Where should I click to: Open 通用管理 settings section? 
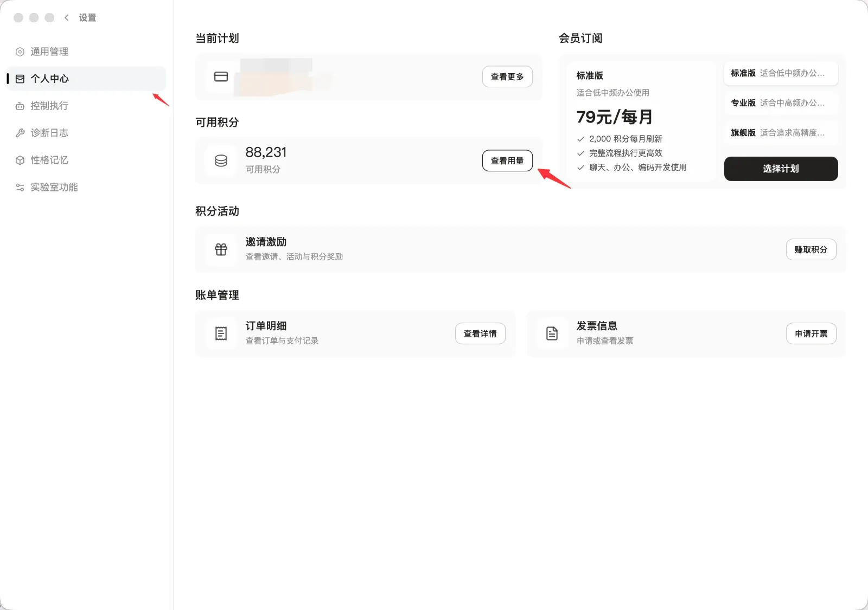[x=87, y=52]
